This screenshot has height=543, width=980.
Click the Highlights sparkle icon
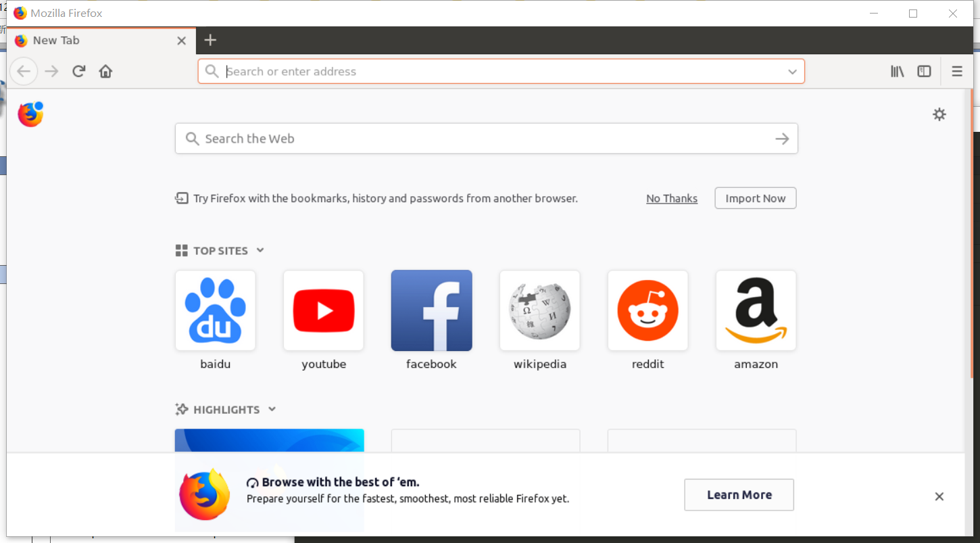click(x=181, y=409)
